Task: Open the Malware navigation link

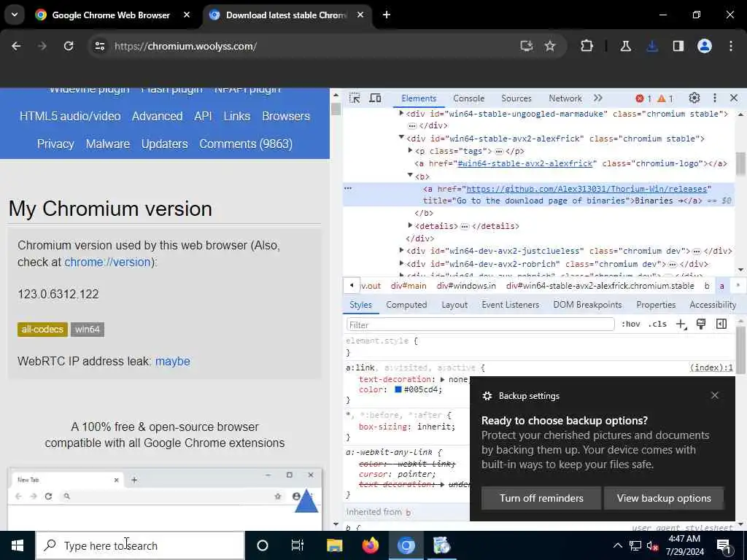Action: (x=108, y=144)
